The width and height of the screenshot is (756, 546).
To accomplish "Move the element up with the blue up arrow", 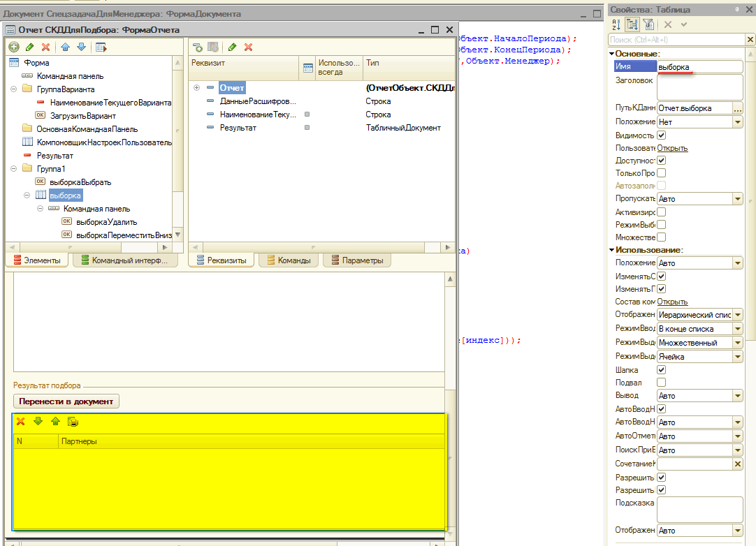I will (65, 47).
